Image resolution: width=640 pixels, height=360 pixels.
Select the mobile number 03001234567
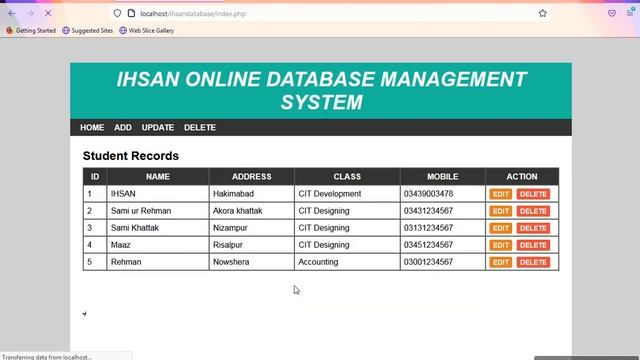pos(443,262)
